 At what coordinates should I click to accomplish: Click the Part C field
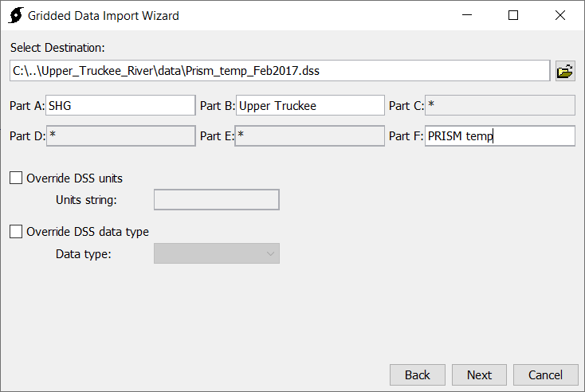(x=500, y=105)
